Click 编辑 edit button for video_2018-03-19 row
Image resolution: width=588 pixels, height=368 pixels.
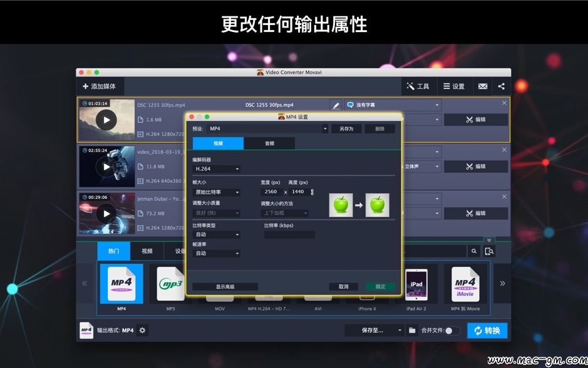(x=476, y=166)
